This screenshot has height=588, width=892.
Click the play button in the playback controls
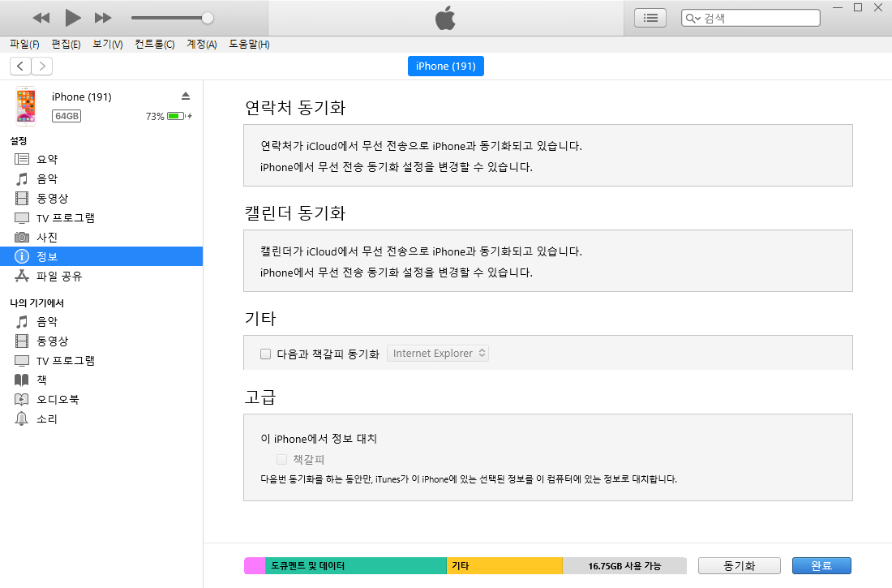[73, 17]
